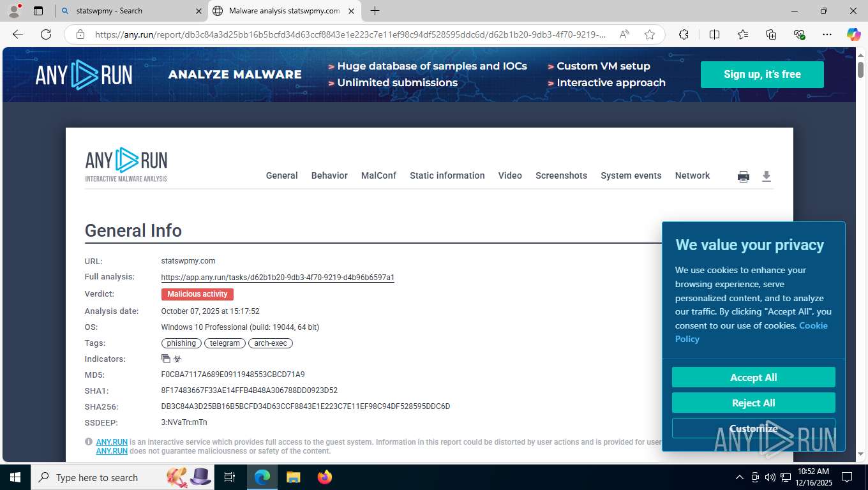Click the ANY.RUN logo in the report header

(x=126, y=165)
